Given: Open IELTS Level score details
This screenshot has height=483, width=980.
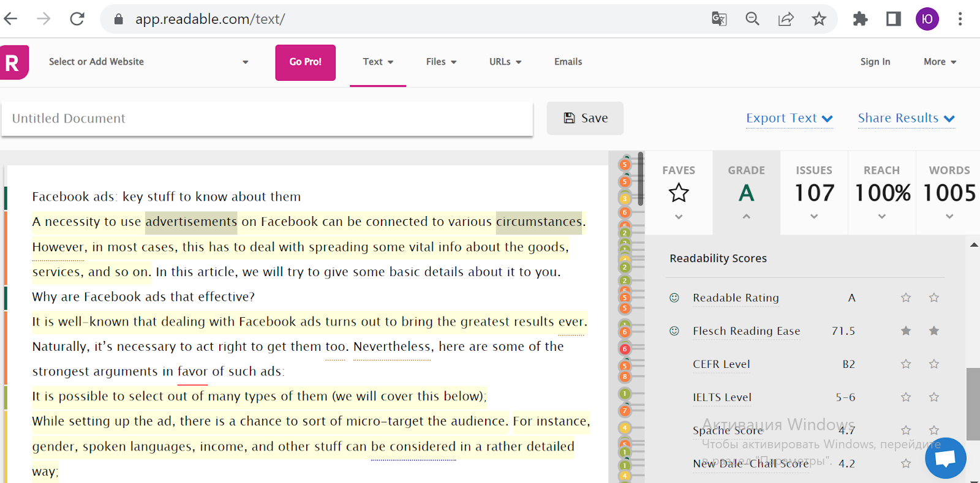Looking at the screenshot, I should [x=722, y=397].
